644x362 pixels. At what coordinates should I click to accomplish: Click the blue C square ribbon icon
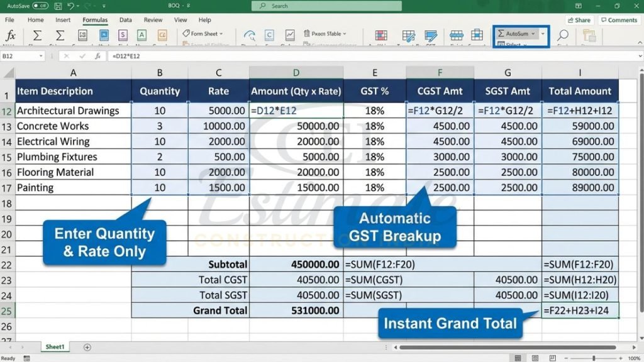click(x=269, y=35)
